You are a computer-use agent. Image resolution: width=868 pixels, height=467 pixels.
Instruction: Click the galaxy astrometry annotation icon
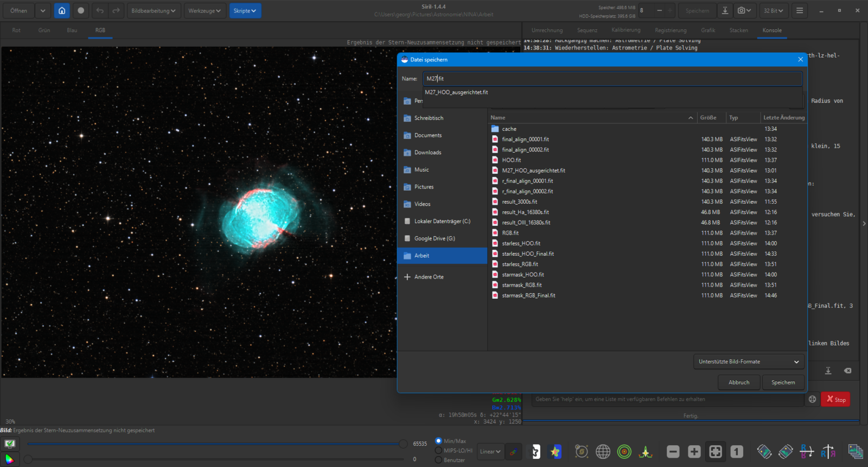click(x=582, y=452)
